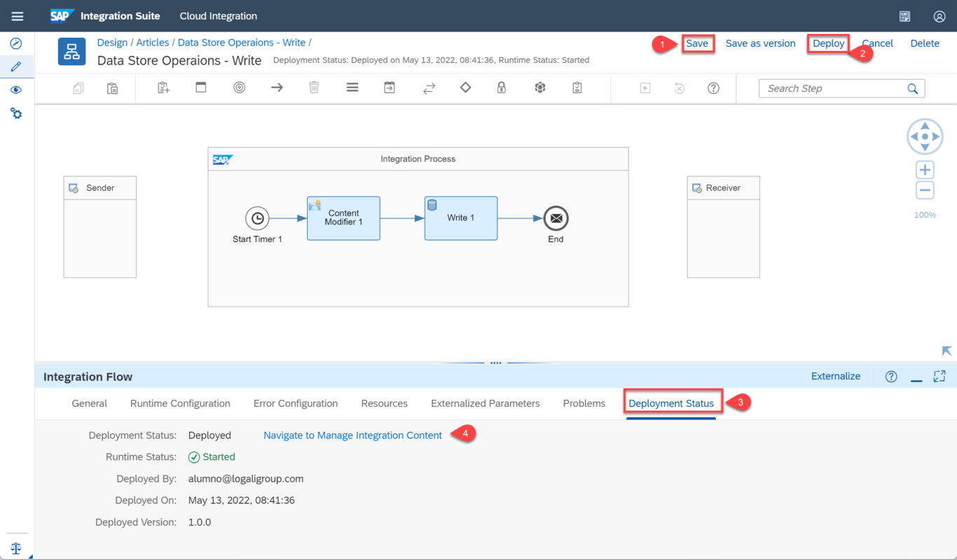Viewport: 957px width, 560px height.
Task: Open the toolbar help question icon
Action: pos(713,88)
